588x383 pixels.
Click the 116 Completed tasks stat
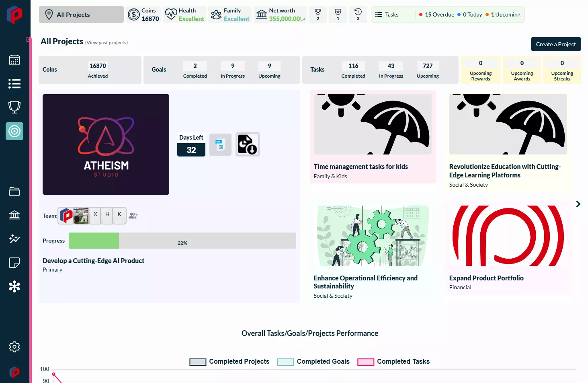(353, 70)
